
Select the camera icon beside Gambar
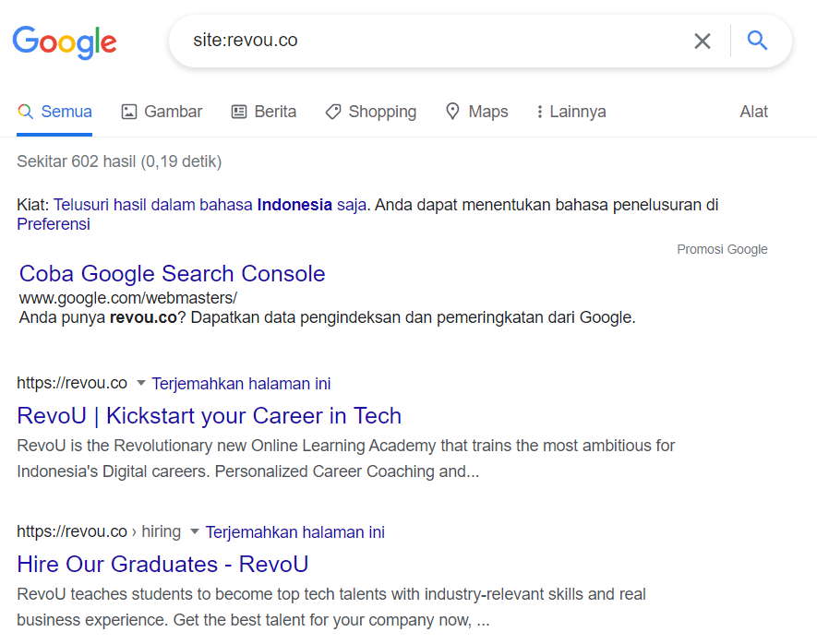pyautogui.click(x=127, y=111)
